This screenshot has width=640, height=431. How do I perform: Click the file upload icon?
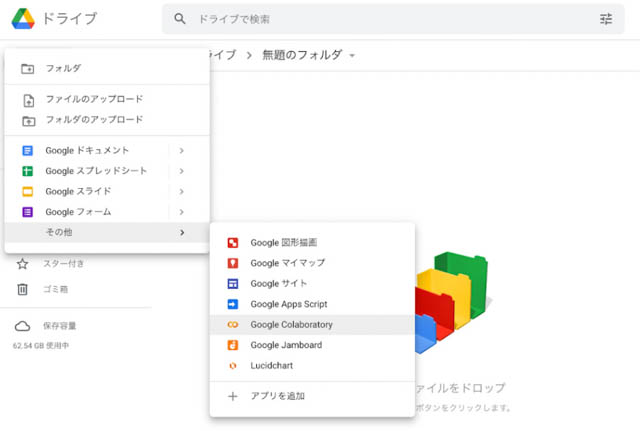(29, 100)
